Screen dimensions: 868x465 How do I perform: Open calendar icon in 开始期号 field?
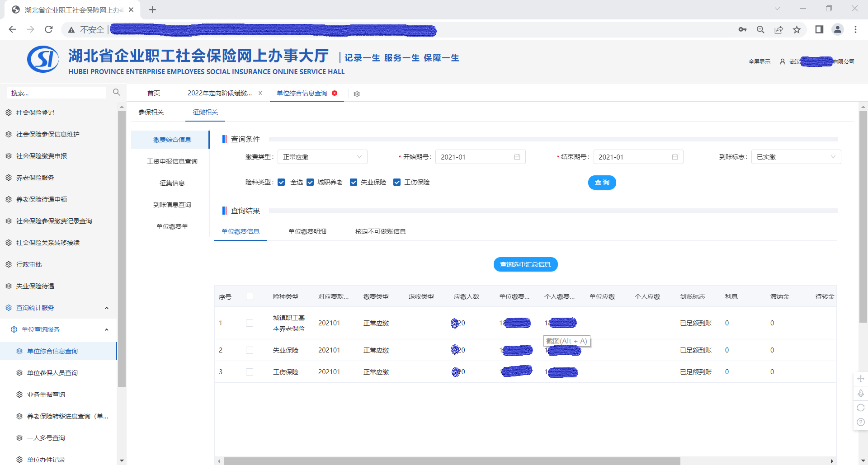click(x=517, y=157)
